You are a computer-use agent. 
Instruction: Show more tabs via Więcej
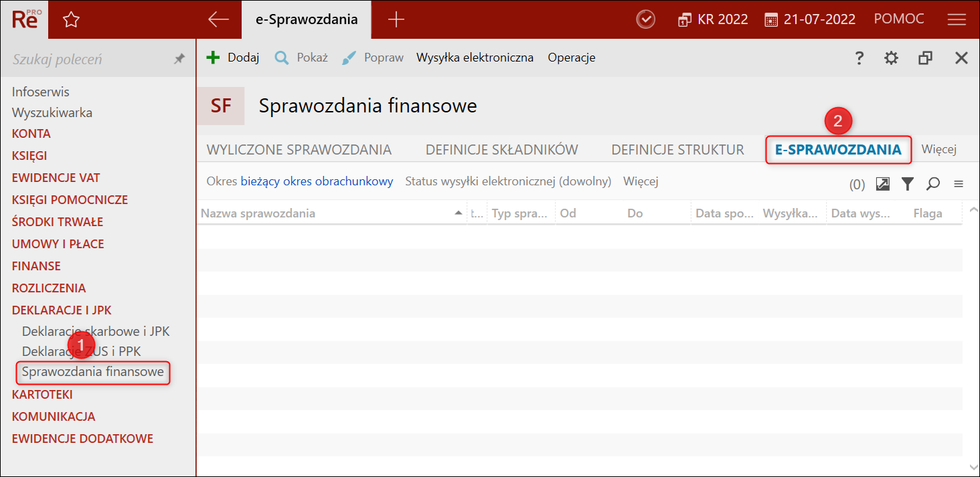point(939,149)
